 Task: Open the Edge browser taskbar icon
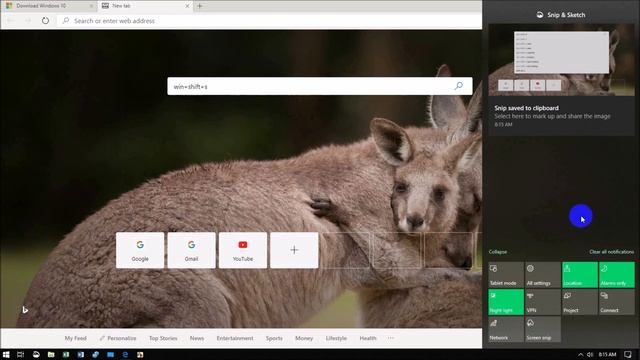[x=125, y=354]
